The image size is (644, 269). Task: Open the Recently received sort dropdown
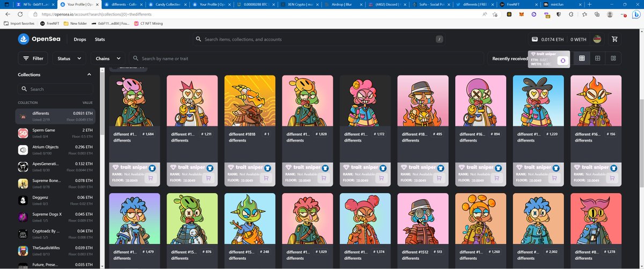tap(510, 58)
